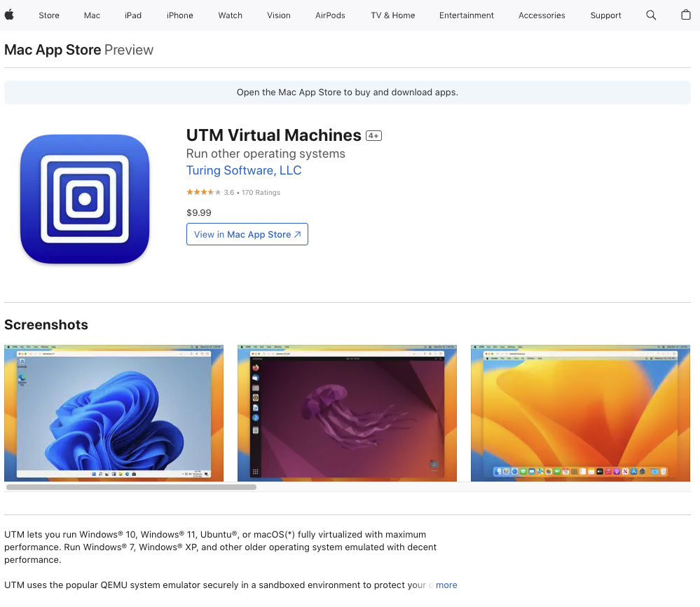Expand description with the more link
The image size is (700, 607).
446,585
